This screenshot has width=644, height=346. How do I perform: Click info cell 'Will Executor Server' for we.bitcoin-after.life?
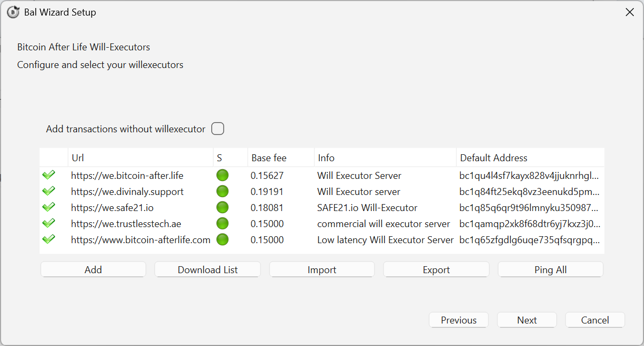385,175
